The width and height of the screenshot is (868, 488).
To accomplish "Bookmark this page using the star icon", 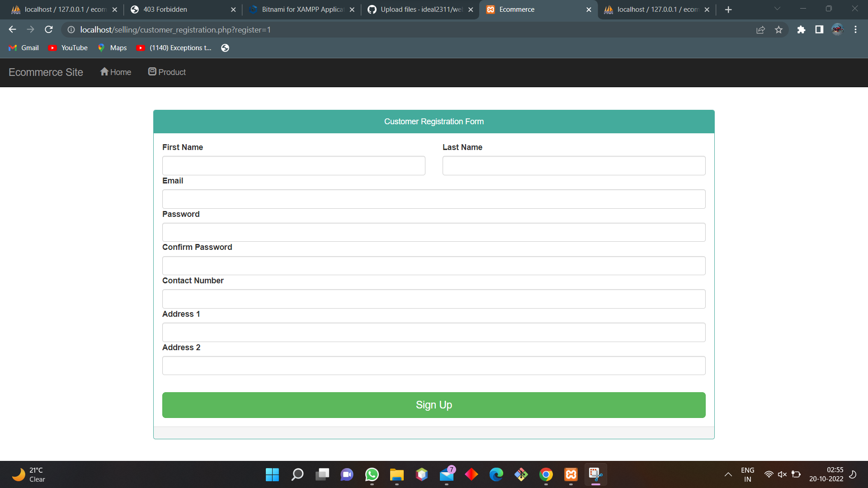I will point(778,29).
